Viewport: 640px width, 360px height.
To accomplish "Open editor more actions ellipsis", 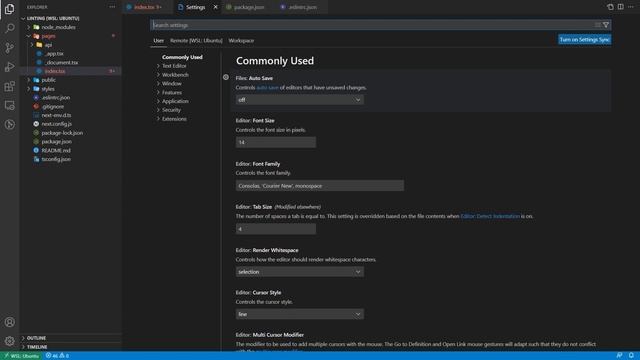I will point(631,7).
